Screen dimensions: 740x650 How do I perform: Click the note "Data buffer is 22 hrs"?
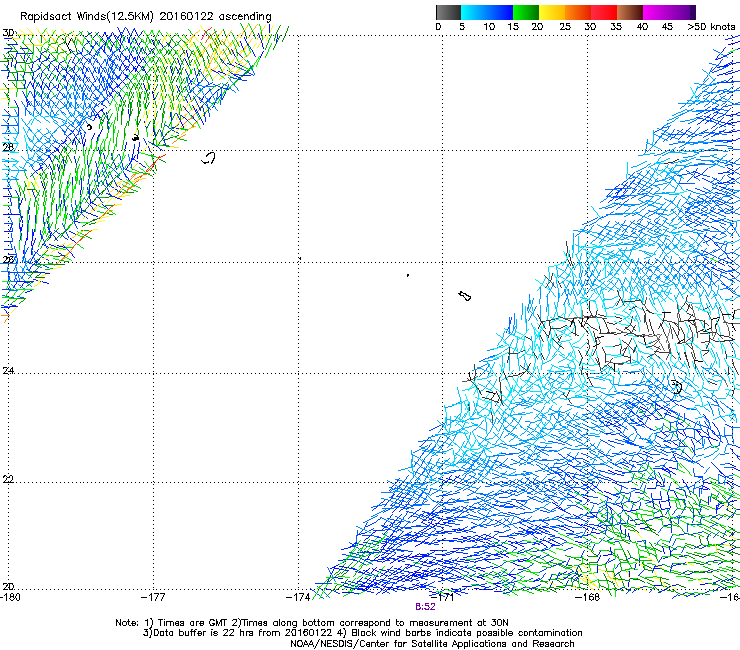pos(205,633)
